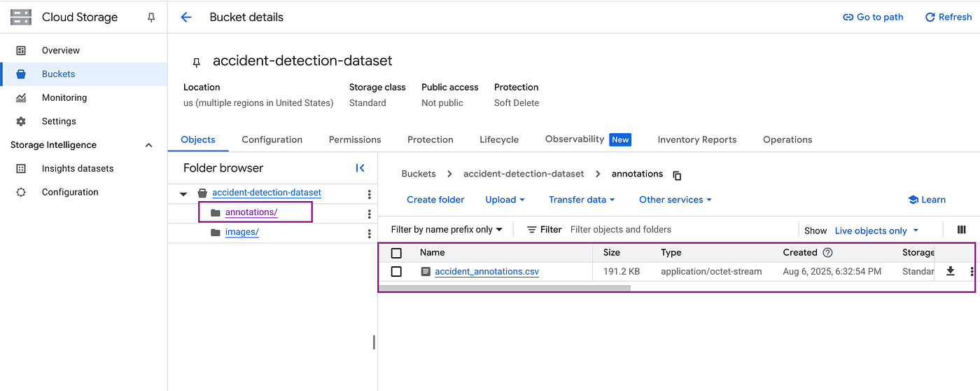The image size is (980, 391).
Task: Open more options for annotations/ folder
Action: (x=370, y=214)
